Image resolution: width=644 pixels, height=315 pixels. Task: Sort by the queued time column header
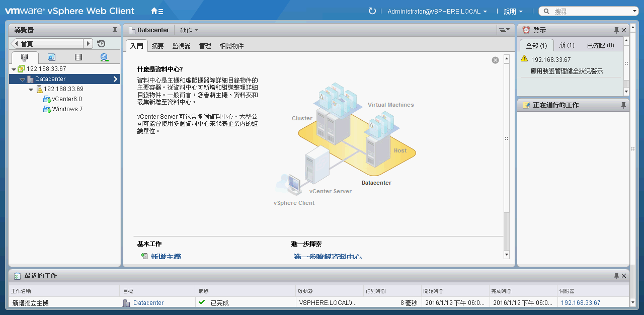coord(392,291)
